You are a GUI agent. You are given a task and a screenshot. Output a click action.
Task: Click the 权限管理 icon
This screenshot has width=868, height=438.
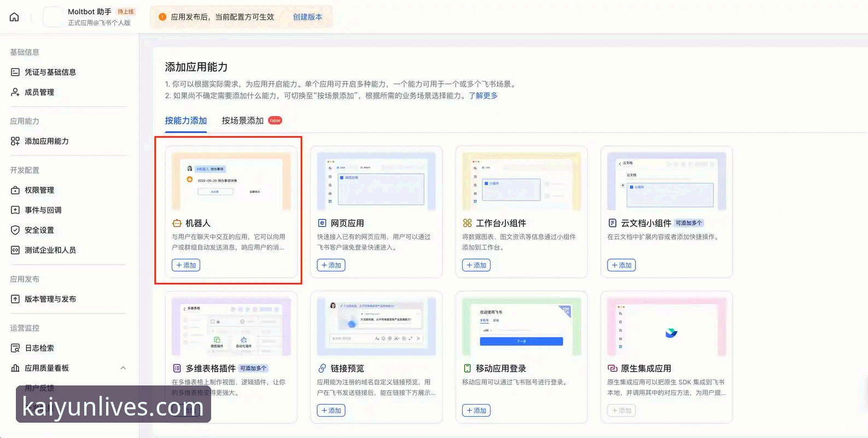click(x=15, y=190)
